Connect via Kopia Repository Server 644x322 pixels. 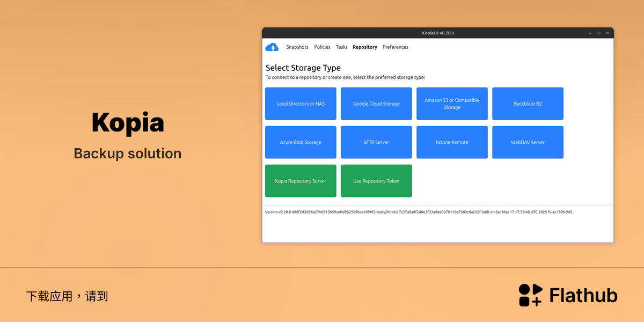(301, 181)
